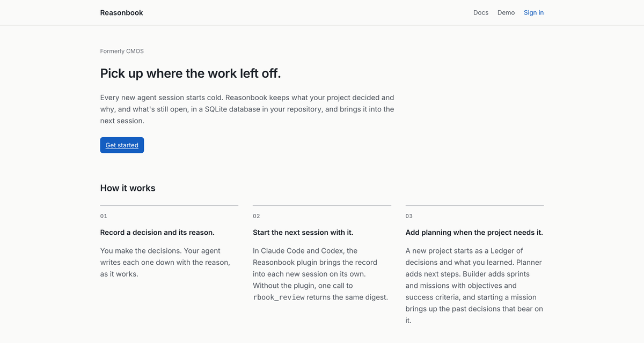644x343 pixels.
Task: Click the paragraph beginning 'Every new agent session'
Action: 247,109
